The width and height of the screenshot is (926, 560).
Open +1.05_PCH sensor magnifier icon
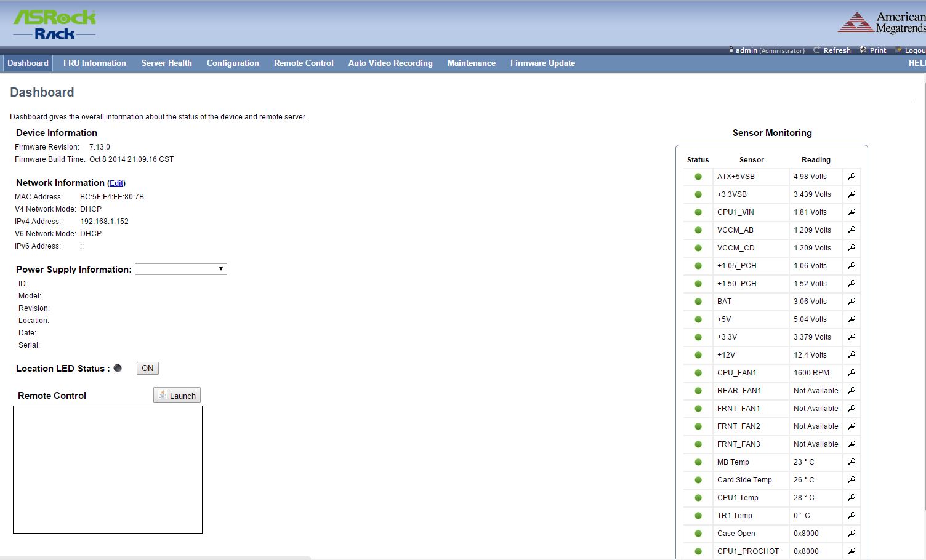[x=852, y=266]
